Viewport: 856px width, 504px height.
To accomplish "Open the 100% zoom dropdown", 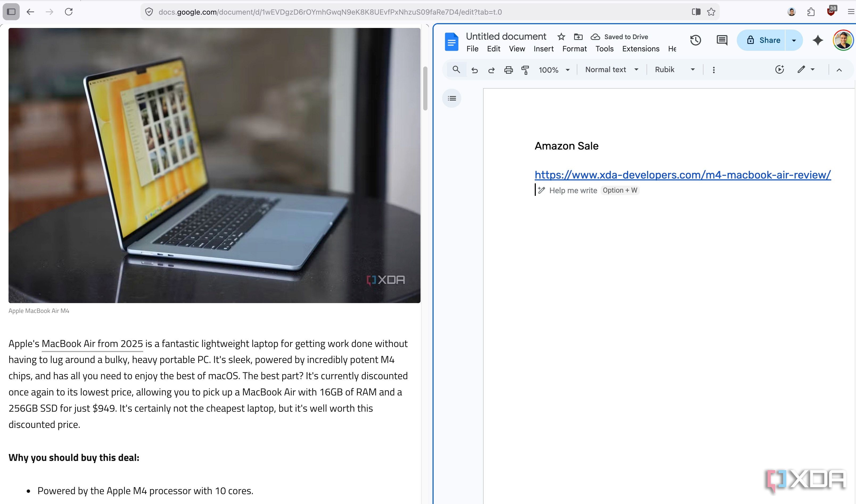I will click(554, 70).
